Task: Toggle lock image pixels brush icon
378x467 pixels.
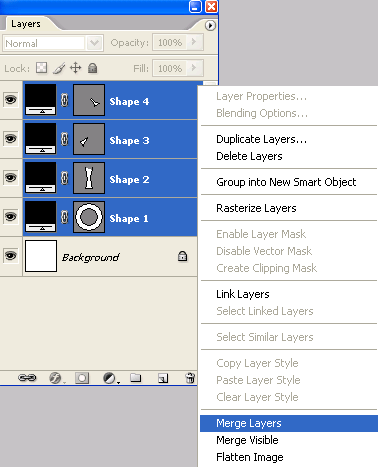Action: [59, 68]
